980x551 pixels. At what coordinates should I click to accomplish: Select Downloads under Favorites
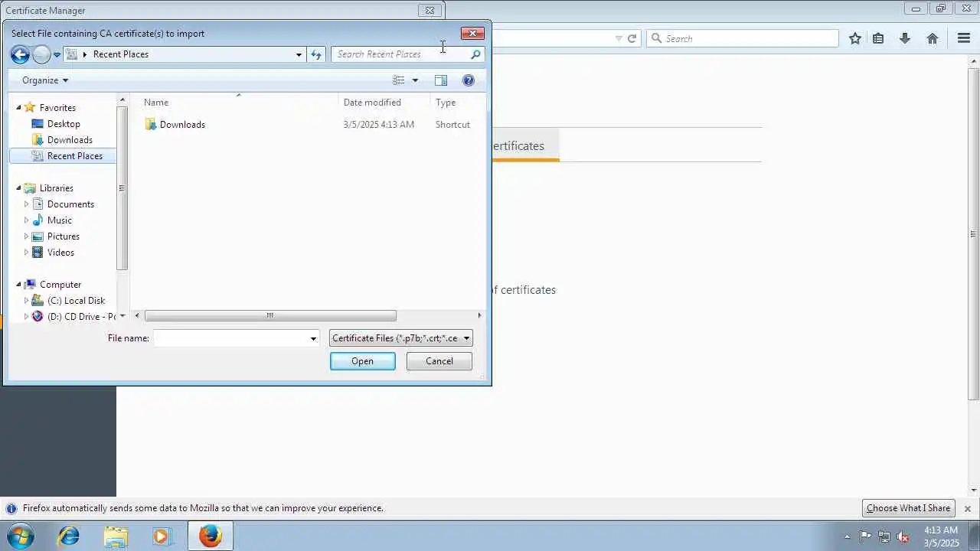pos(70,140)
